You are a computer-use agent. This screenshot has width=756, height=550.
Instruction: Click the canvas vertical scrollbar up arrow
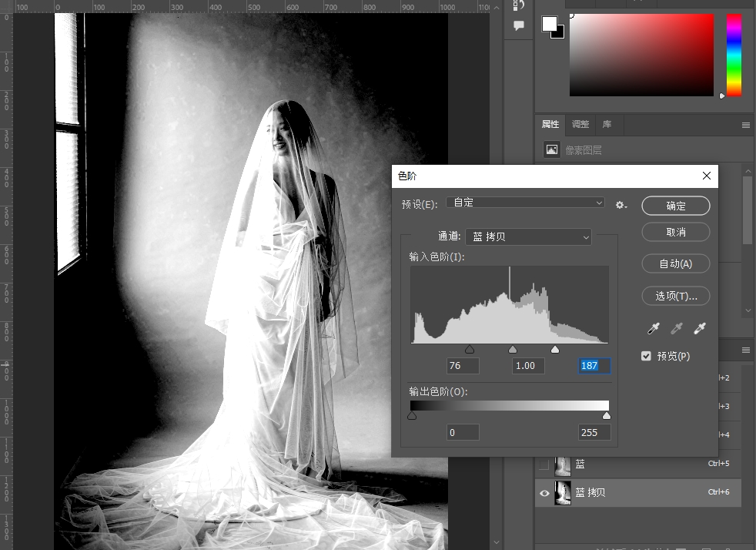(497, 8)
